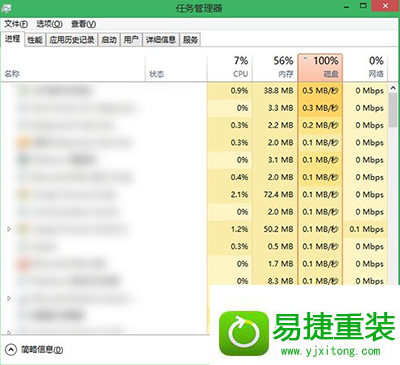
Task: Click the sort arrow in the 磁盘 header
Action: 305,59
